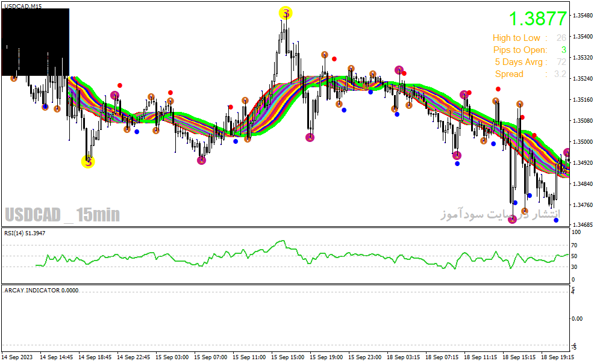Click the RSI scale level 100
597x364 pixels.
tap(576, 232)
